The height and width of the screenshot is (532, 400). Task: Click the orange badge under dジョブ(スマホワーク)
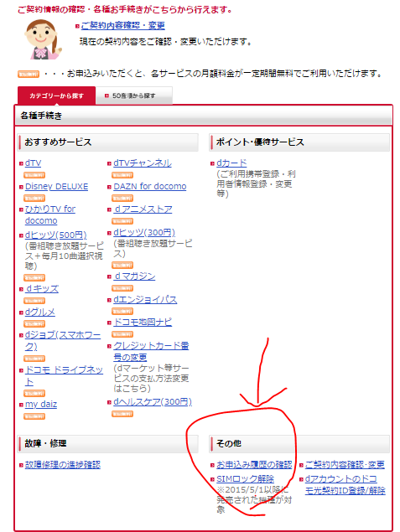coord(34,359)
